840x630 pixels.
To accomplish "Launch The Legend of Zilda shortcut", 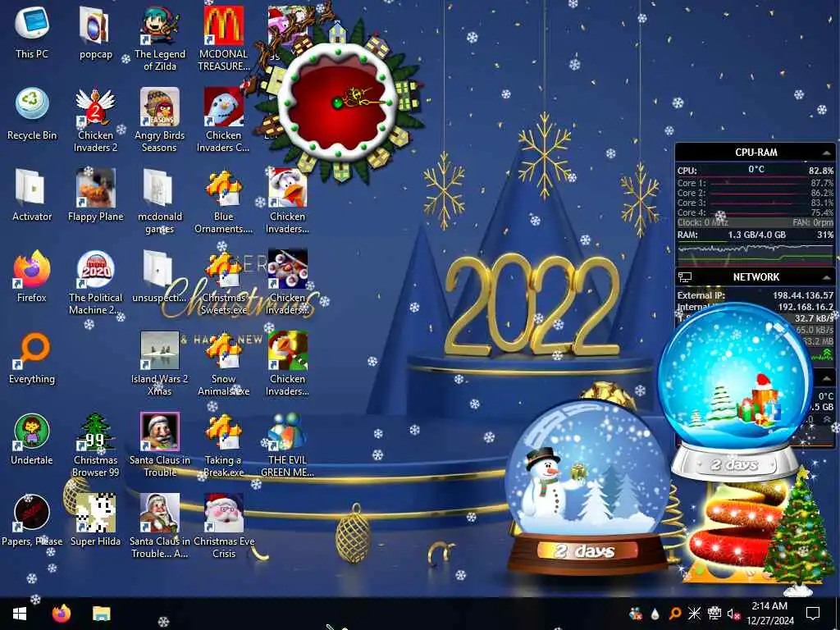I will coord(160,38).
